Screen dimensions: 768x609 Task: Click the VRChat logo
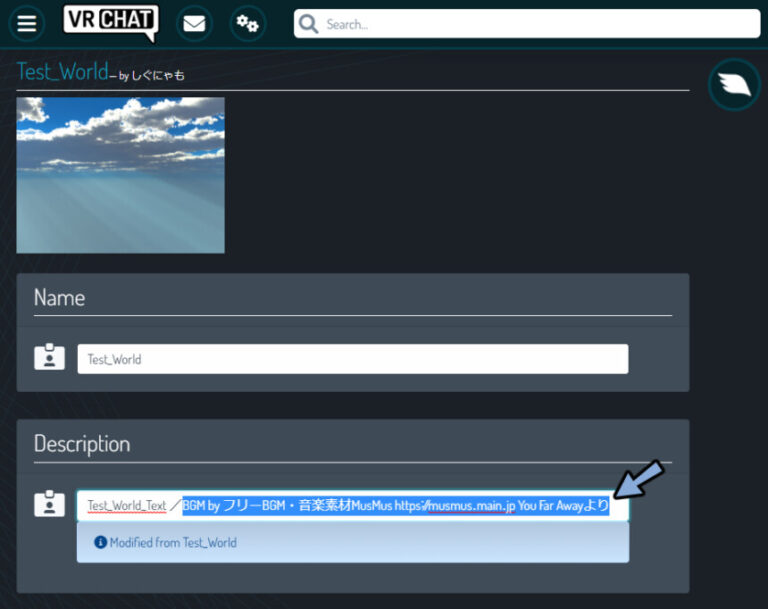pos(110,22)
